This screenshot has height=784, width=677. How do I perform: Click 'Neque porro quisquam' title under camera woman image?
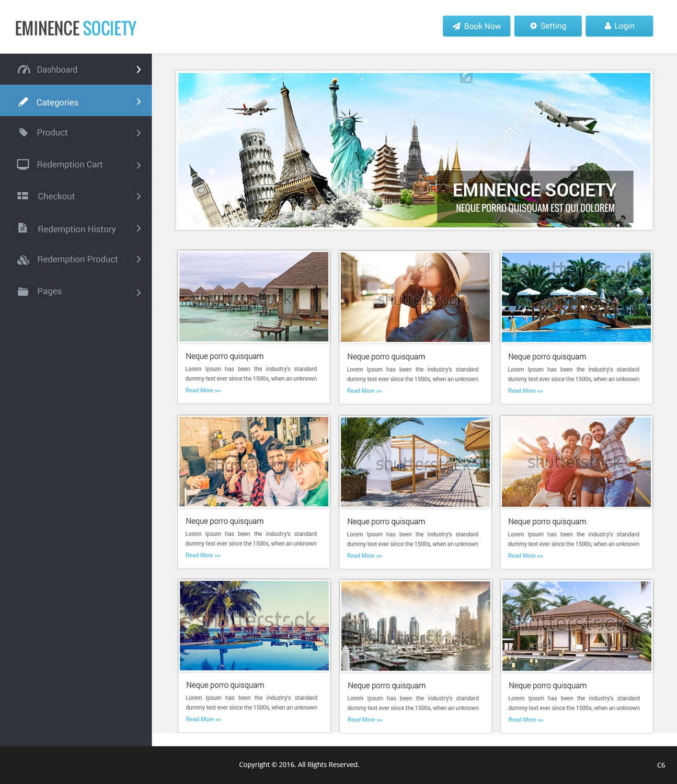pyautogui.click(x=386, y=357)
